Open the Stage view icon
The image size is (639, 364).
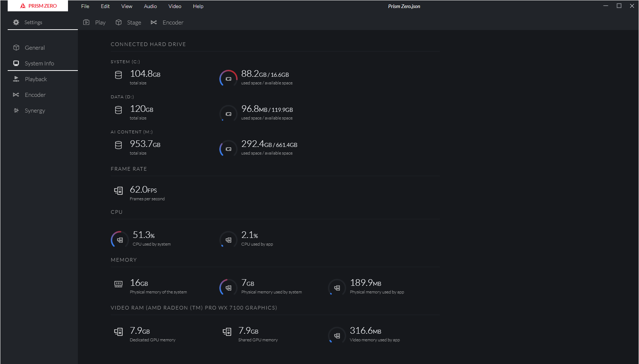pyautogui.click(x=118, y=22)
